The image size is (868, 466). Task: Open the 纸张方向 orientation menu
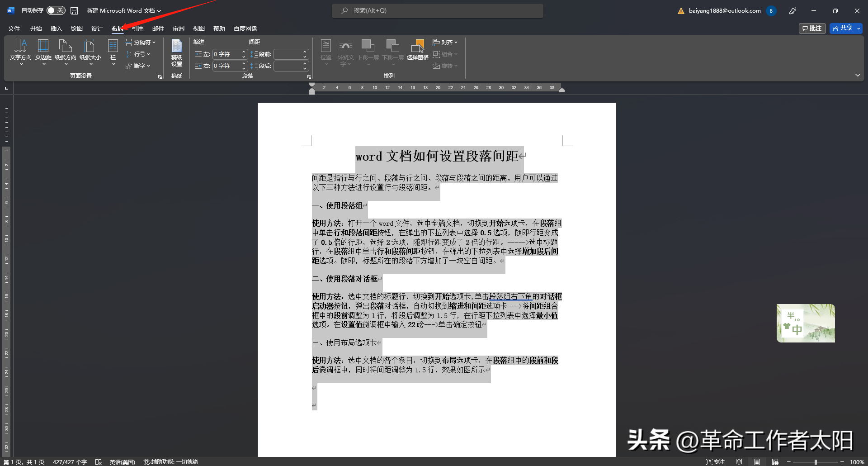(x=66, y=52)
